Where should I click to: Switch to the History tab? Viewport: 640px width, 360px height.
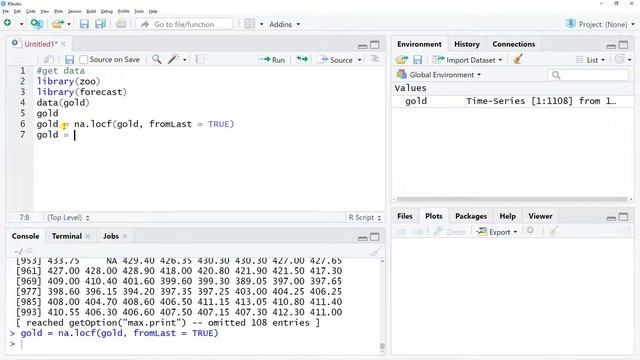click(467, 44)
